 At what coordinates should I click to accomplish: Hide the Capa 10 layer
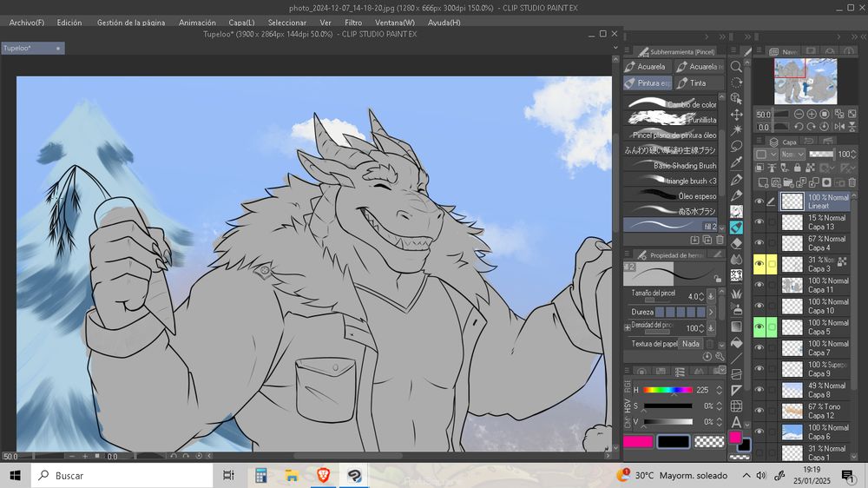coord(759,307)
